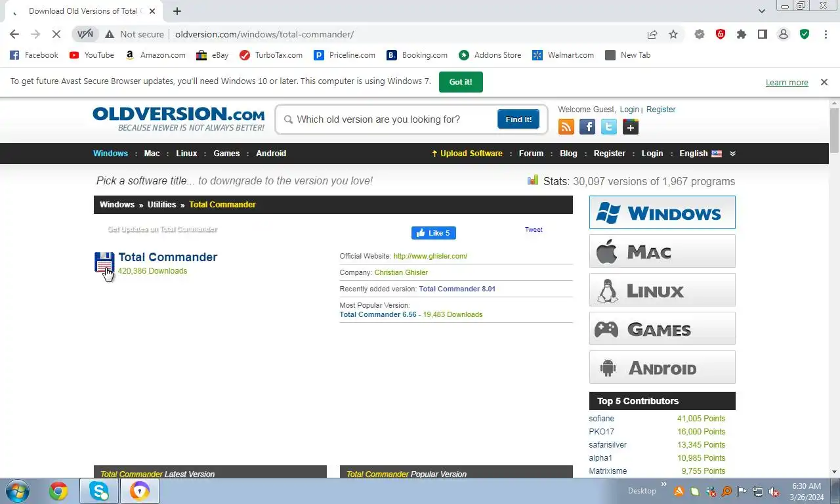The image size is (840, 504).
Task: Open the Booking.com bookmark
Action: pos(417,55)
